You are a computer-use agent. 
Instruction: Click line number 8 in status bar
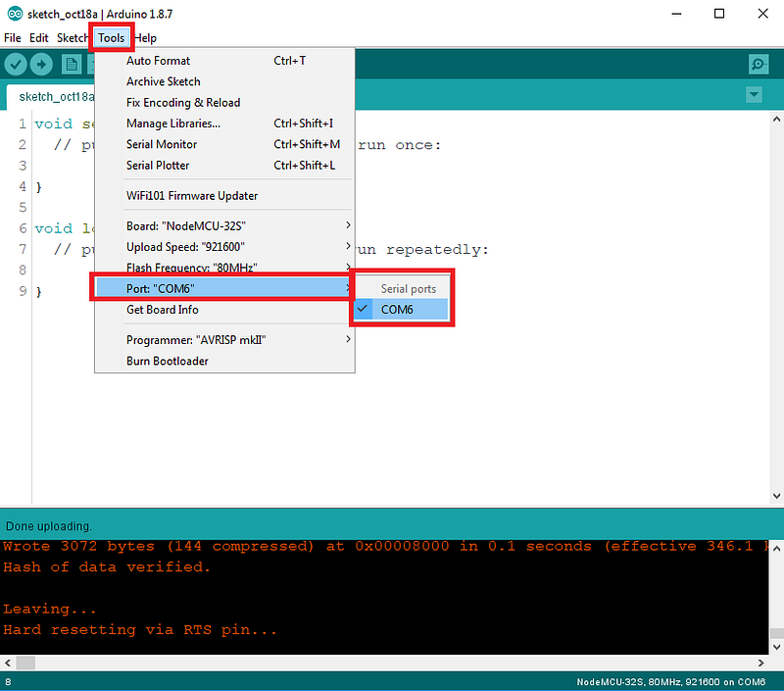8,682
